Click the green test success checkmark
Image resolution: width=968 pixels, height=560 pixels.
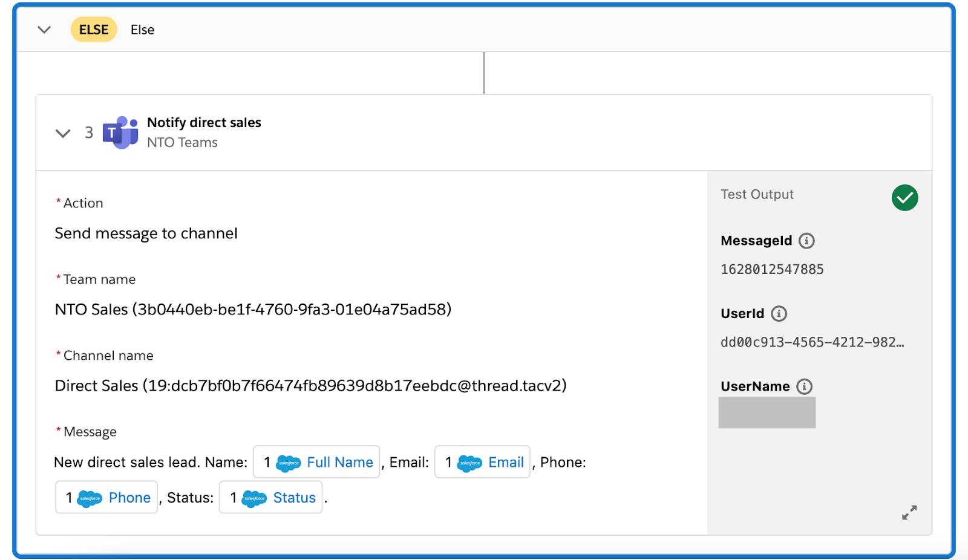click(904, 198)
